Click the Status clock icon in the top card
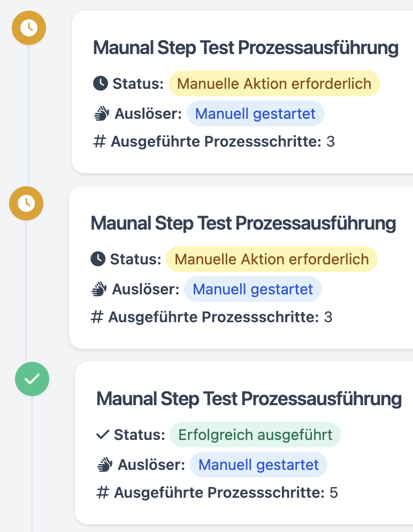 (101, 84)
